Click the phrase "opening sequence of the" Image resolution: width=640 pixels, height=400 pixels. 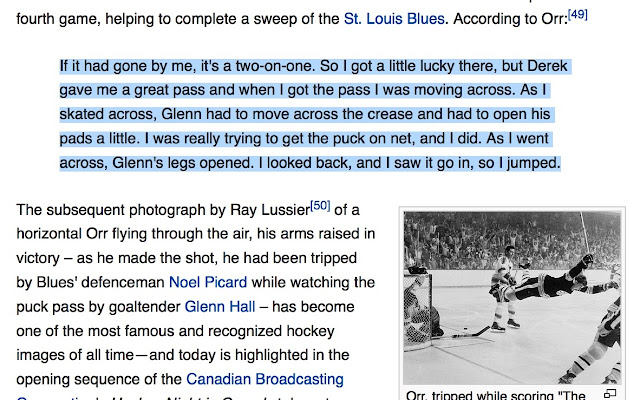click(99, 379)
